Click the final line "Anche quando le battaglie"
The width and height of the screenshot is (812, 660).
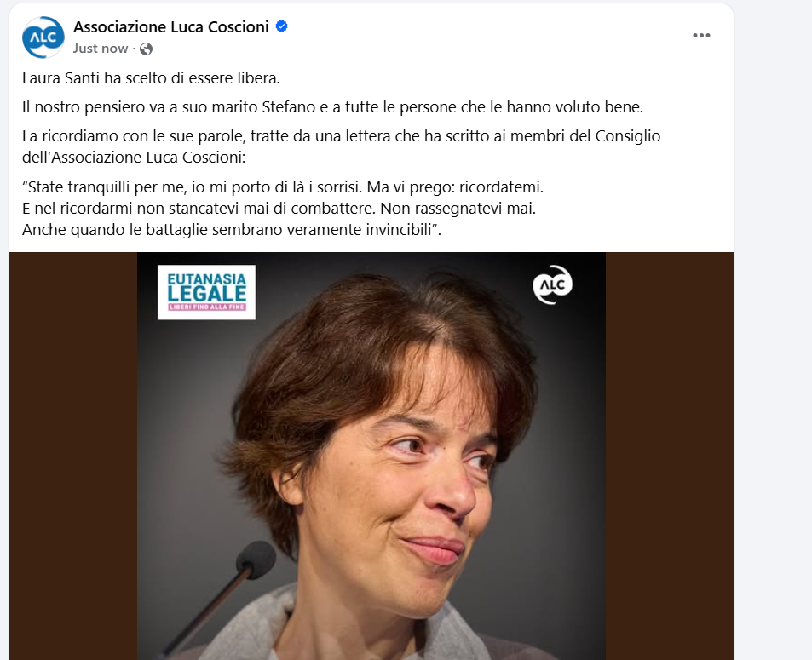point(230,230)
